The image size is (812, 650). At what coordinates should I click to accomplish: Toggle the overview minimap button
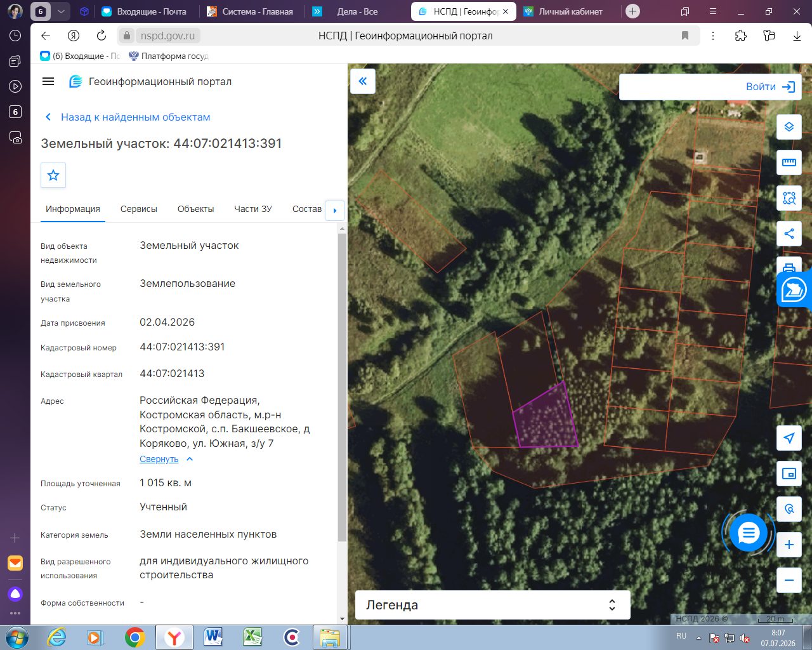[x=789, y=474]
